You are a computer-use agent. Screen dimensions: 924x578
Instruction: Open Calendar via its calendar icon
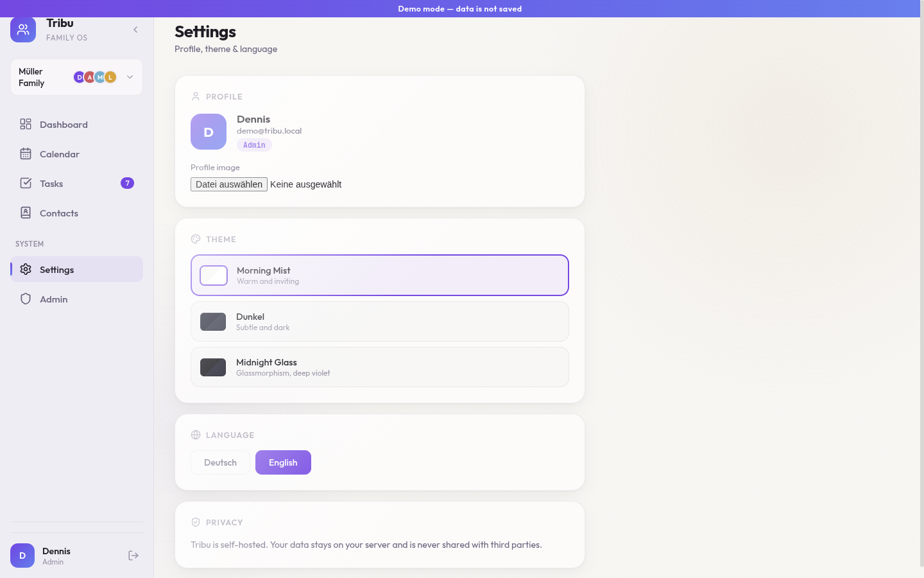[26, 153]
